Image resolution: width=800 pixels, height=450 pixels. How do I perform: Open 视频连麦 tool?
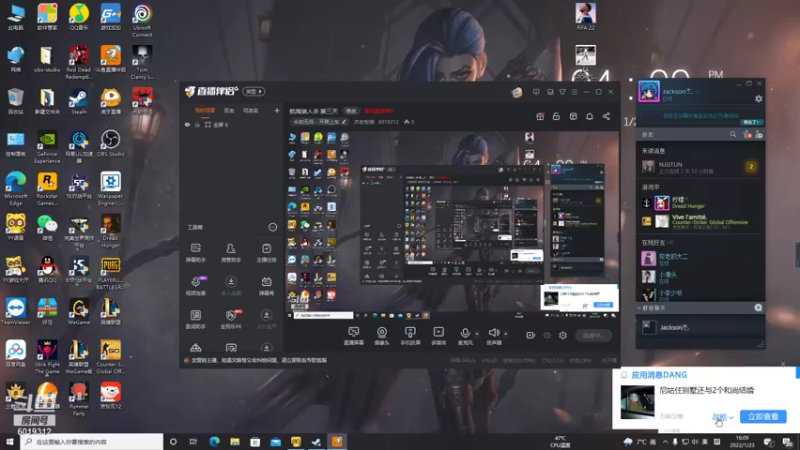point(195,286)
